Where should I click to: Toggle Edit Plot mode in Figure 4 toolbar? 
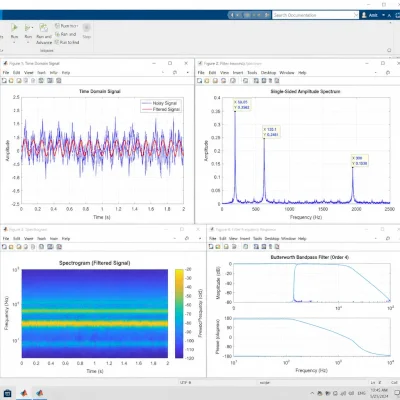pos(270,247)
